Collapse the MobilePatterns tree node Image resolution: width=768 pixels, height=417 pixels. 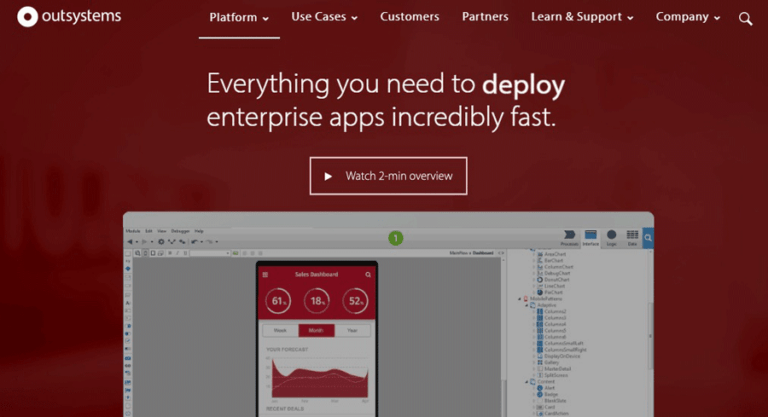[x=520, y=299]
